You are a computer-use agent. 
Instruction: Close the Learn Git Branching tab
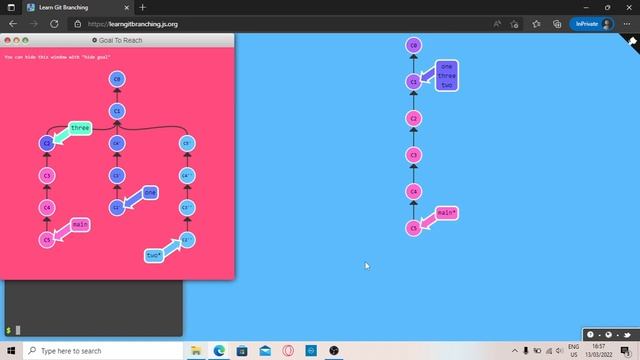[x=127, y=7]
